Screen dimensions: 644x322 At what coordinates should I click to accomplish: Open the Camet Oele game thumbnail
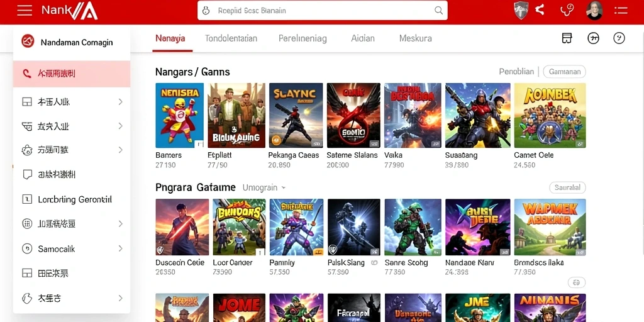550,116
